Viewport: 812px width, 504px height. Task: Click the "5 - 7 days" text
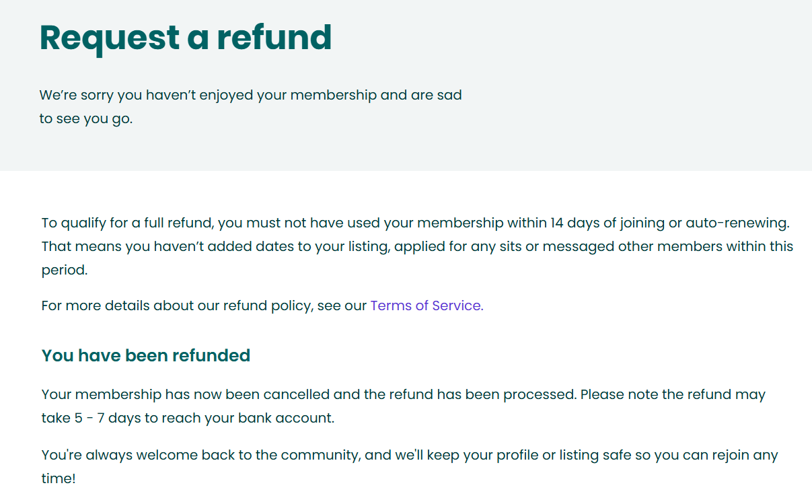click(105, 418)
